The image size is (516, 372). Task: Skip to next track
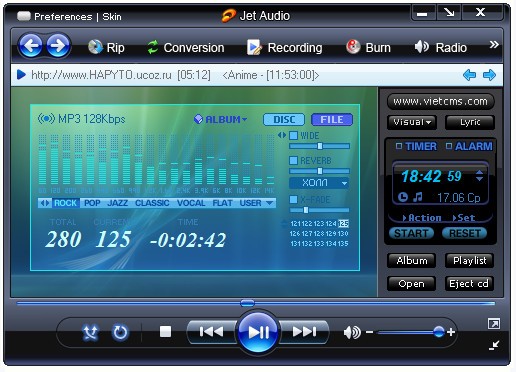tap(304, 332)
